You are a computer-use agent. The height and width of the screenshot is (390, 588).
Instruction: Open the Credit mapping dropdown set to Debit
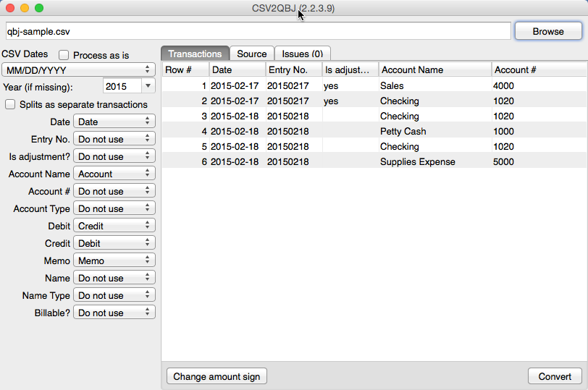coord(114,243)
